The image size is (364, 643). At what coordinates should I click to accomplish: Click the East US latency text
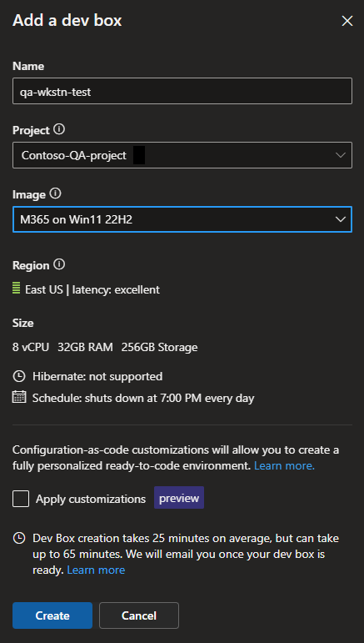pos(92,289)
